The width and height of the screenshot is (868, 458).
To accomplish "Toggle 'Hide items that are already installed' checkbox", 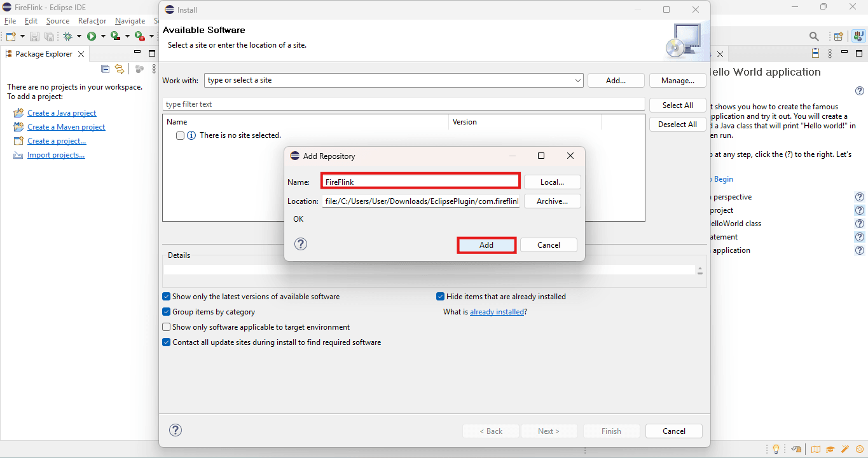I will point(440,297).
